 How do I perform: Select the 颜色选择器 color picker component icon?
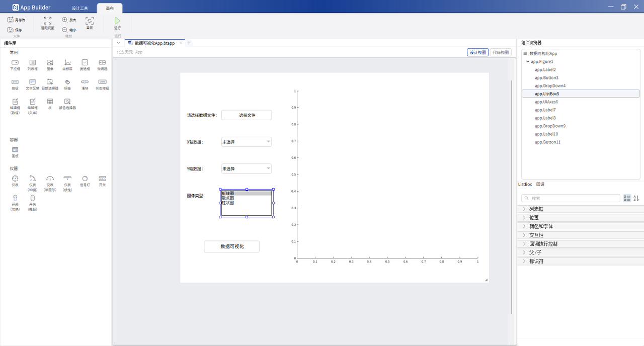pyautogui.click(x=67, y=101)
